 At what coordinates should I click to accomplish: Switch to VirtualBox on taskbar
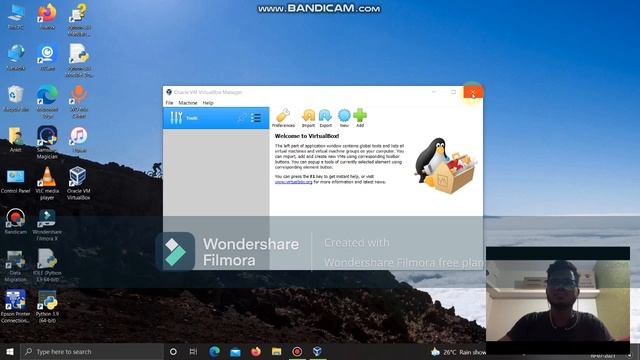point(318,351)
